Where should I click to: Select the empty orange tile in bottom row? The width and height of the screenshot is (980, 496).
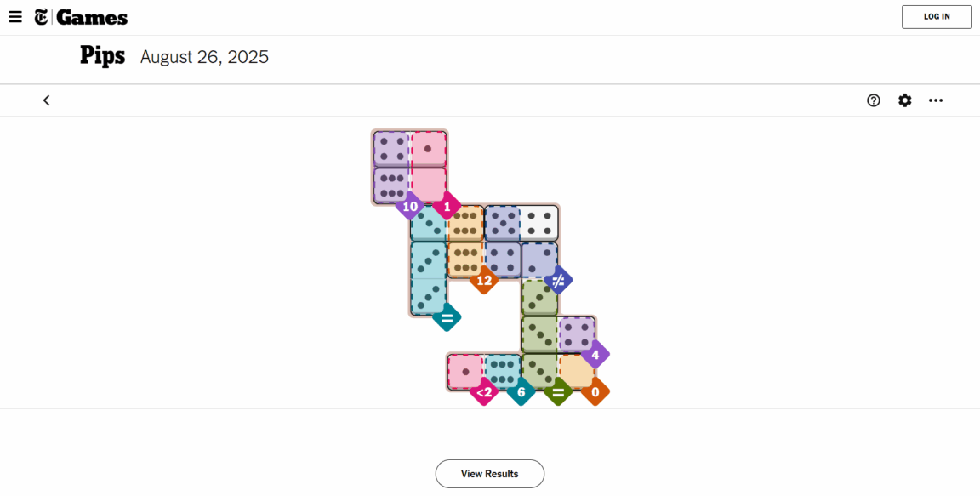click(576, 371)
